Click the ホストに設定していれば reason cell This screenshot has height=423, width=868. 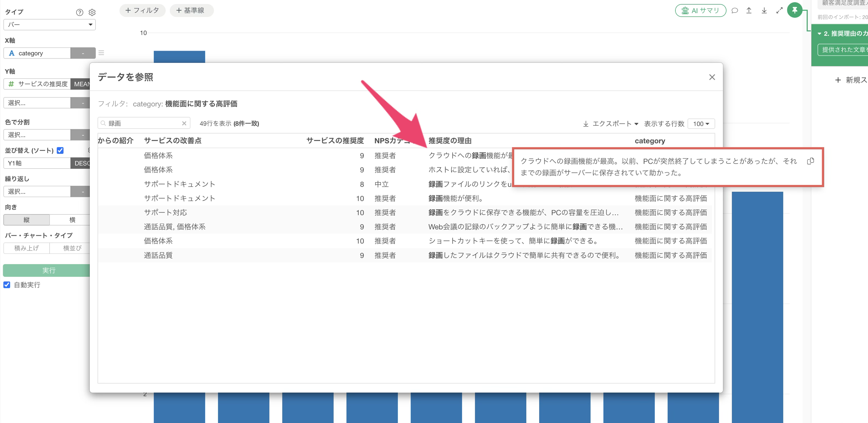(x=470, y=170)
